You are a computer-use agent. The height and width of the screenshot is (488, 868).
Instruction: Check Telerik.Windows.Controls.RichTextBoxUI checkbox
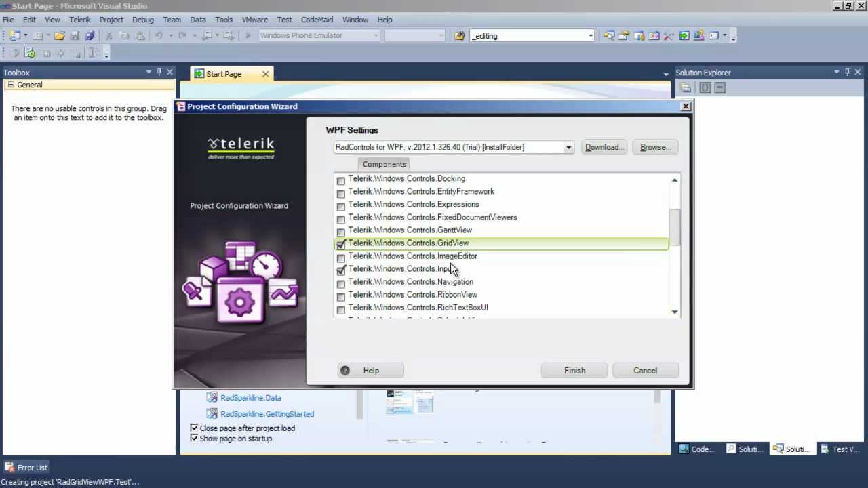(x=341, y=310)
